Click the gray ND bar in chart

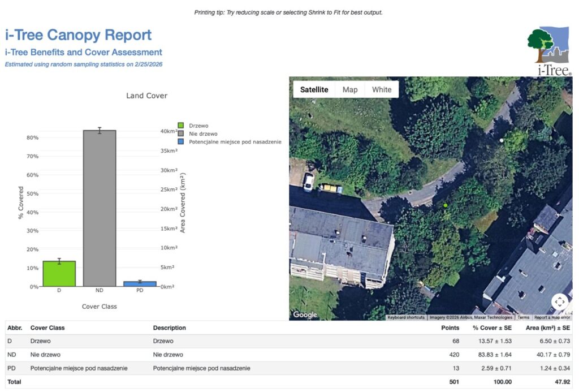(100, 208)
